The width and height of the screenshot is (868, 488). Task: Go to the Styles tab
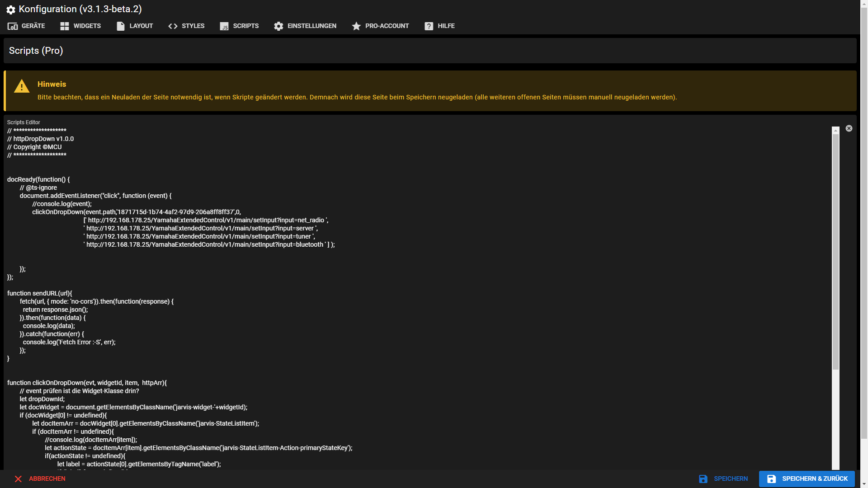pyautogui.click(x=186, y=26)
